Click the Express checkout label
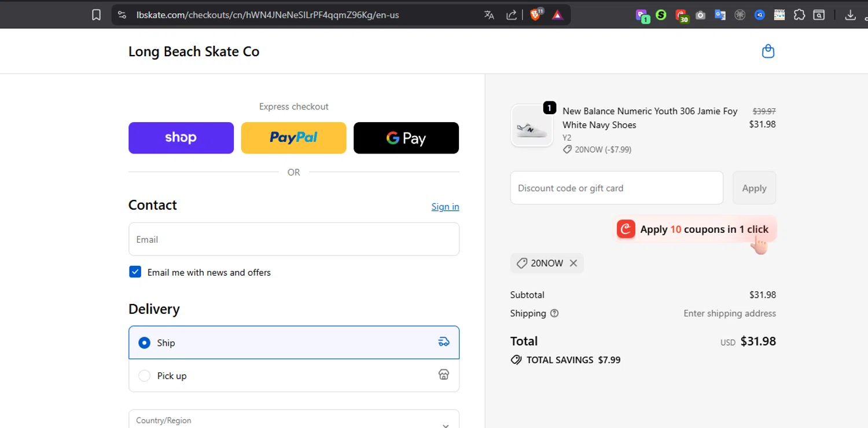The height and width of the screenshot is (428, 868). [x=294, y=107]
